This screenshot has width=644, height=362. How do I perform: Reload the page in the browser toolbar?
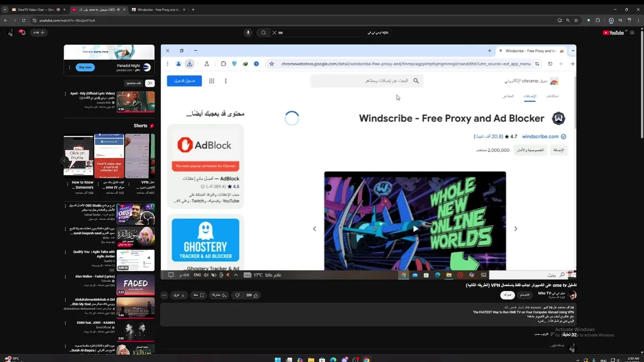coord(23,20)
